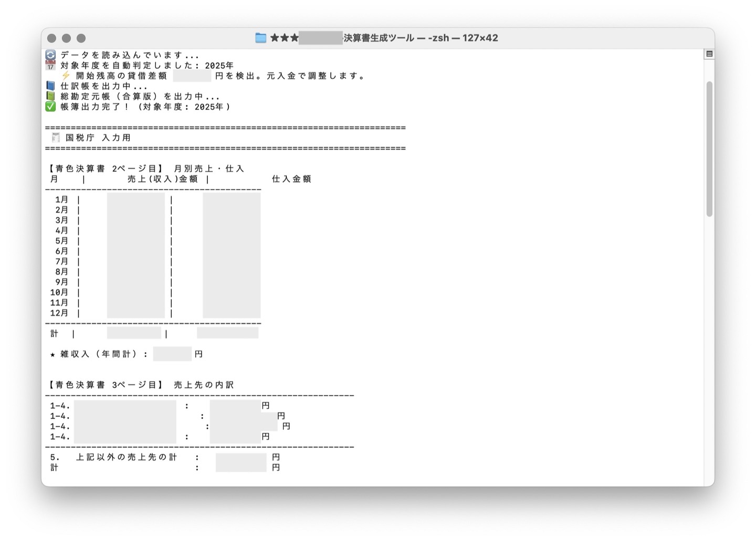Click the 上記以外の売上先の計 row
Viewport: 756px width, 541px height.
126,457
